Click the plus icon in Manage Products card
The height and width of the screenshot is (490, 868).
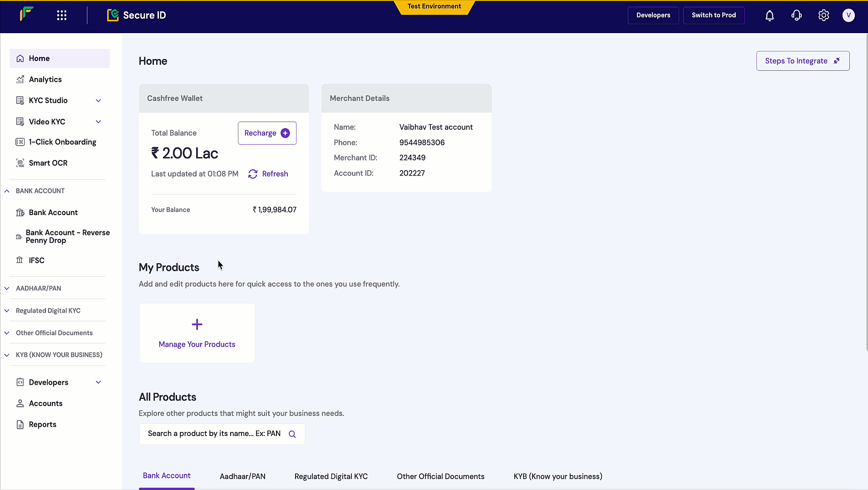click(x=197, y=324)
